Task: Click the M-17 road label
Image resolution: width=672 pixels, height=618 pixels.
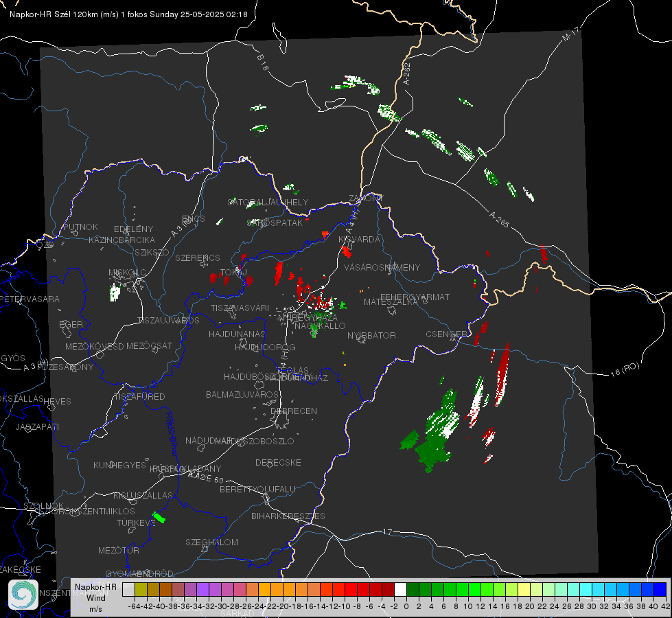Action: tap(571, 34)
